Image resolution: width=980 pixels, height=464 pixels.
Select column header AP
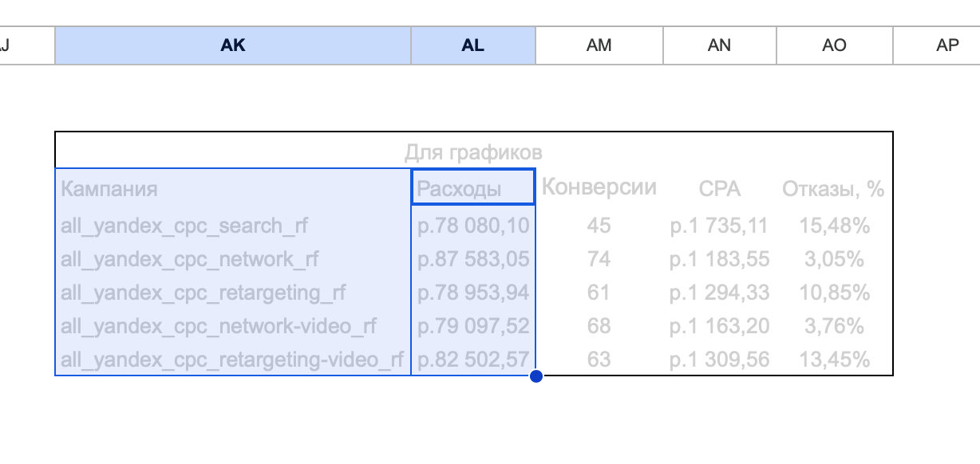(948, 45)
